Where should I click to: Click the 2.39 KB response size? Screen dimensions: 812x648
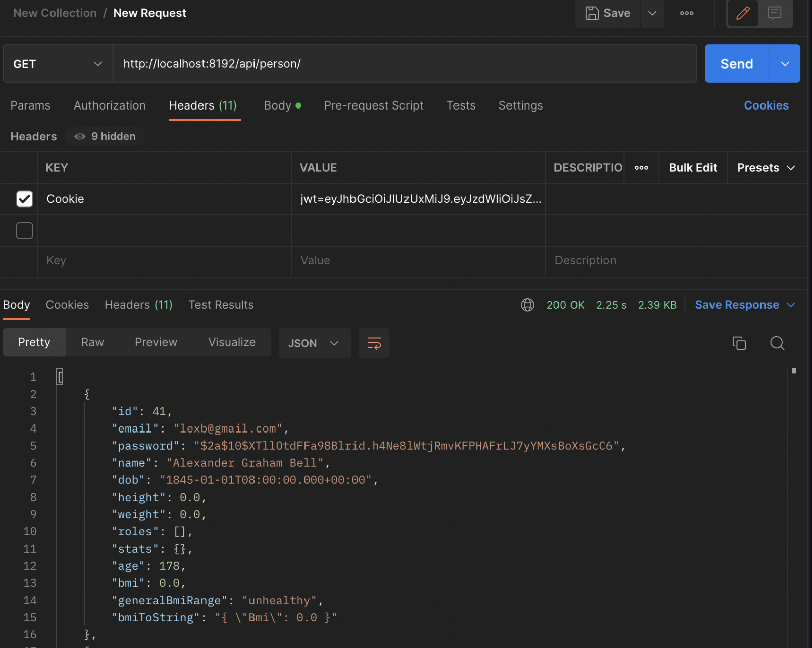[657, 305]
